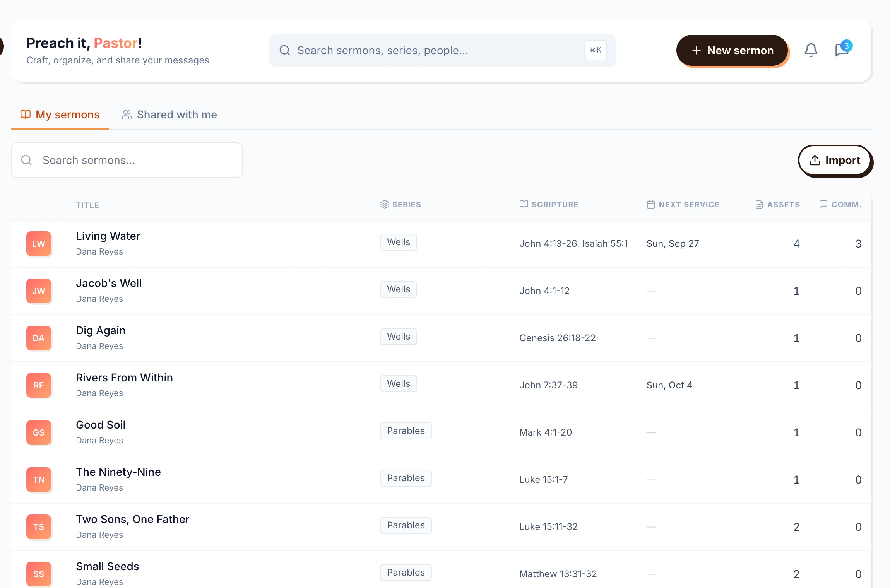
Task: Switch to the Shared with me tab
Action: tap(169, 115)
